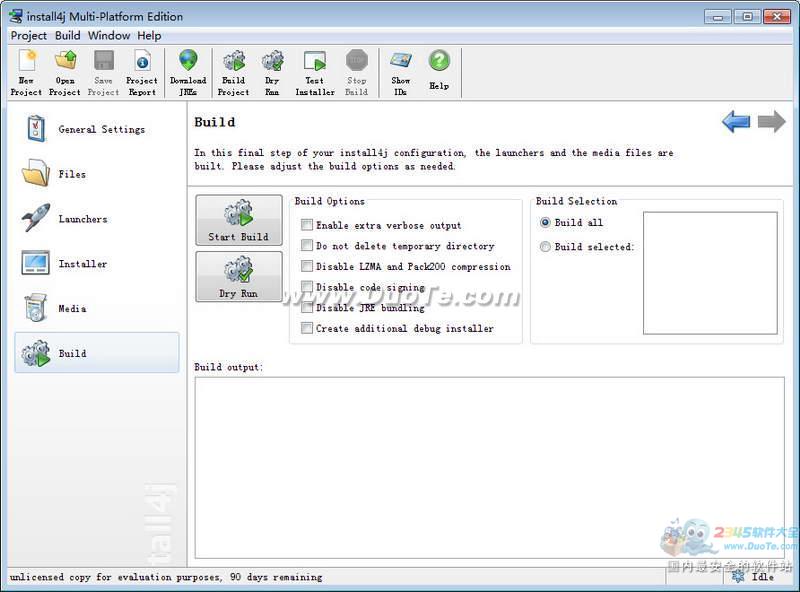The image size is (800, 592).
Task: Choose the Build all radio button
Action: 545,223
